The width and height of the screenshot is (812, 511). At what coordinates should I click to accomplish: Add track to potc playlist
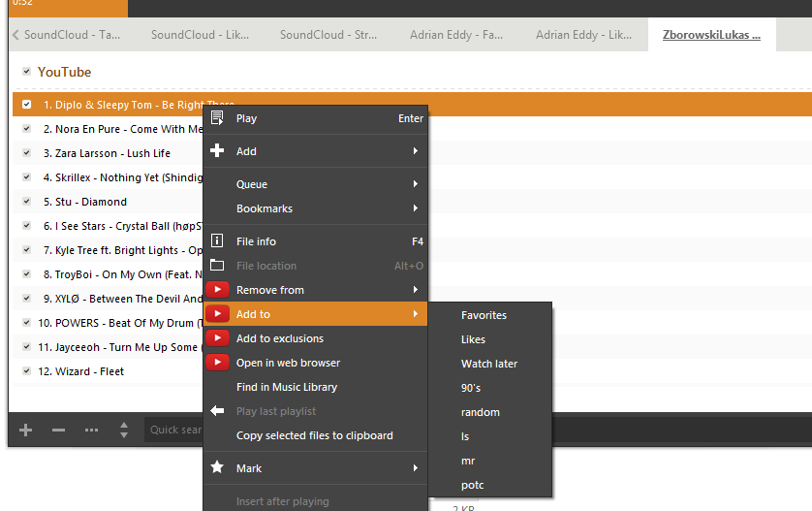(x=490, y=485)
